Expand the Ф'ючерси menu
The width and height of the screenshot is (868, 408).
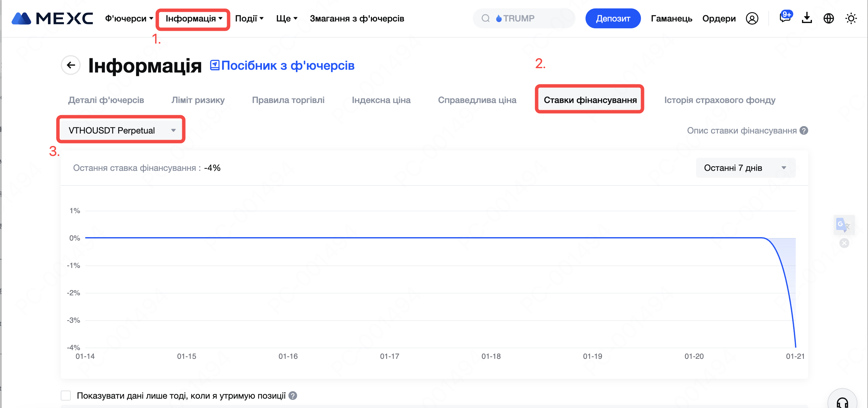point(129,18)
